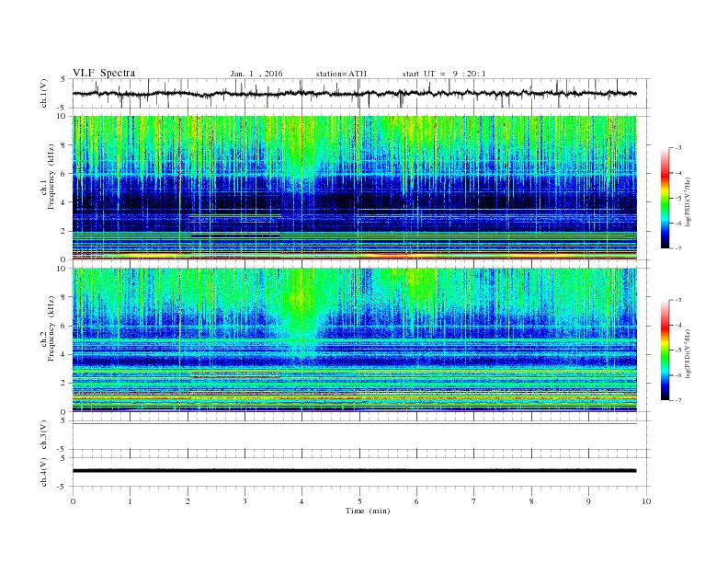Click the '10' kHz tick of ch.2 spectrogram
728x563 pixels.
click(x=63, y=269)
